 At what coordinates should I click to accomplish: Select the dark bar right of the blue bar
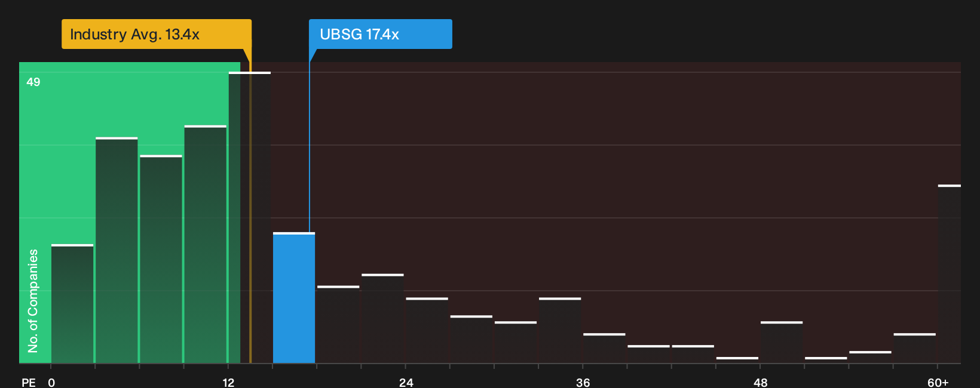(x=338, y=325)
